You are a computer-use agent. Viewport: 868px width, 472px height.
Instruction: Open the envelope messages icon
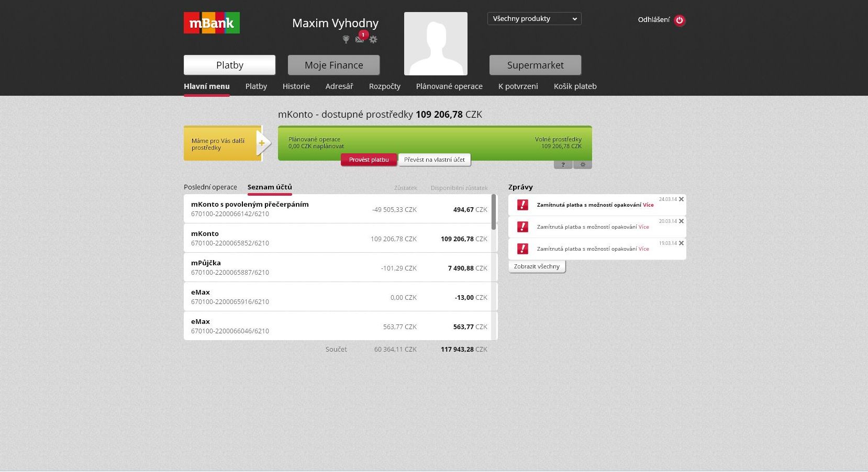coord(360,39)
